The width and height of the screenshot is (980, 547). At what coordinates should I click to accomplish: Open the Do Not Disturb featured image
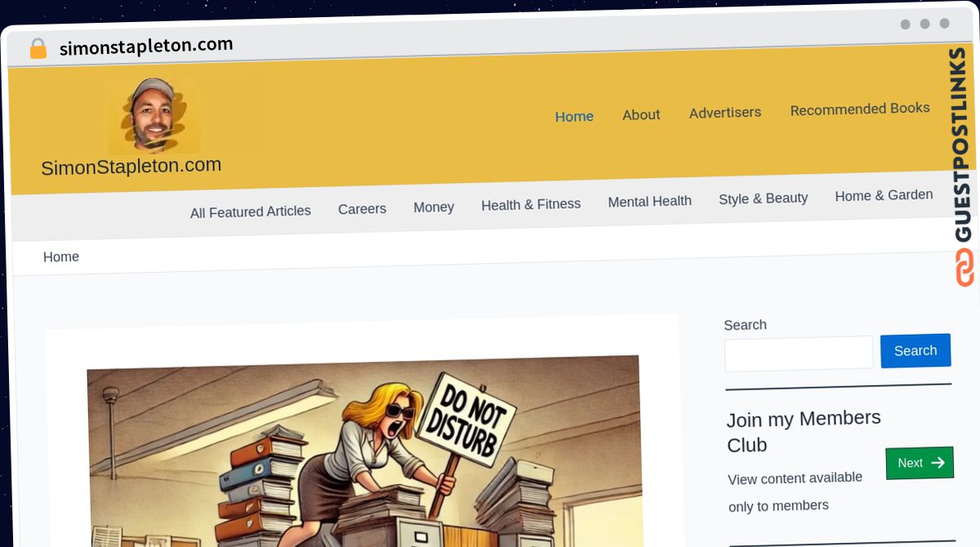click(x=364, y=451)
